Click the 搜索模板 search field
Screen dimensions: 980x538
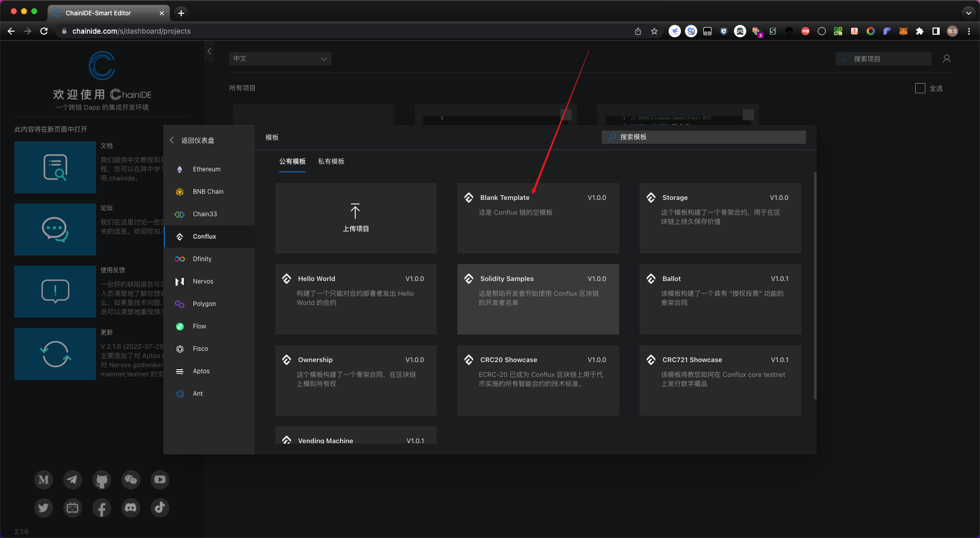pyautogui.click(x=704, y=137)
